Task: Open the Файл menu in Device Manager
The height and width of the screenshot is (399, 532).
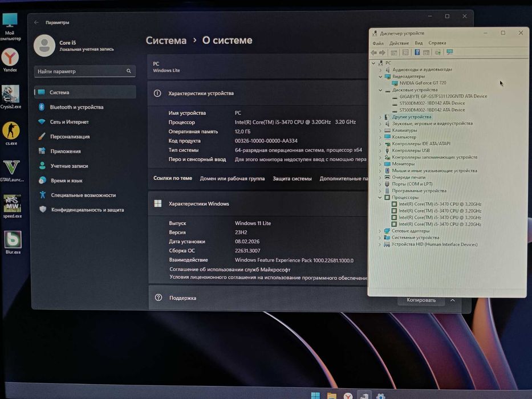Action: point(378,43)
